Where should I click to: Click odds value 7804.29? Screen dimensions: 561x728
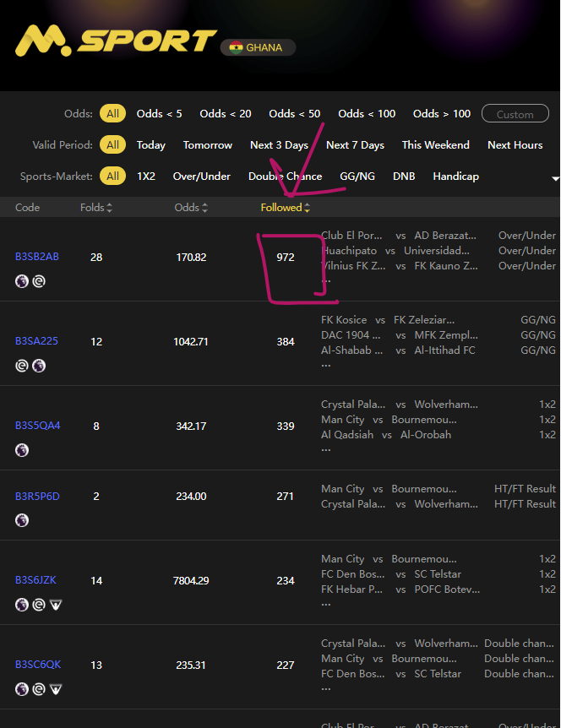coord(191,581)
